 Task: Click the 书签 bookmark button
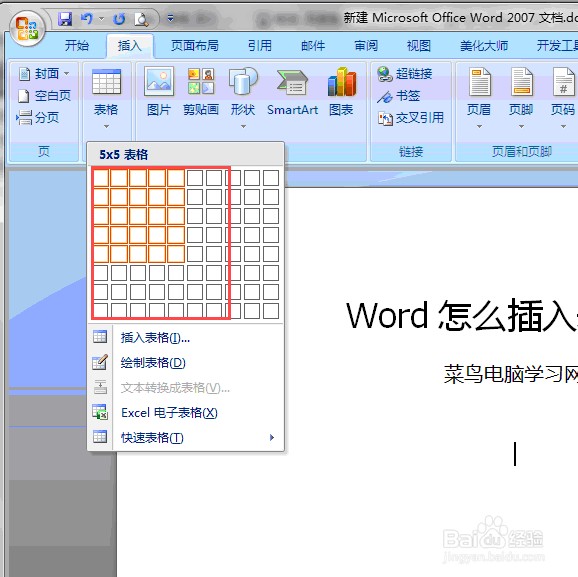(x=398, y=96)
